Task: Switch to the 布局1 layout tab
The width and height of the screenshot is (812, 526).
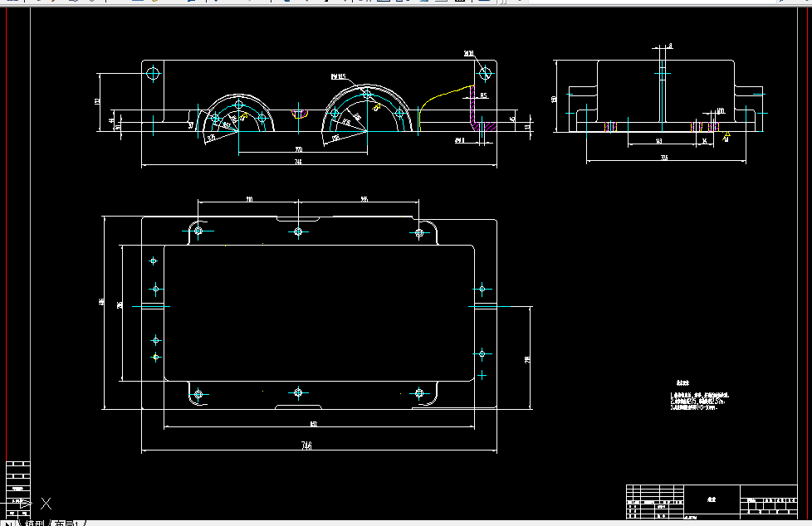Action: coord(67,523)
